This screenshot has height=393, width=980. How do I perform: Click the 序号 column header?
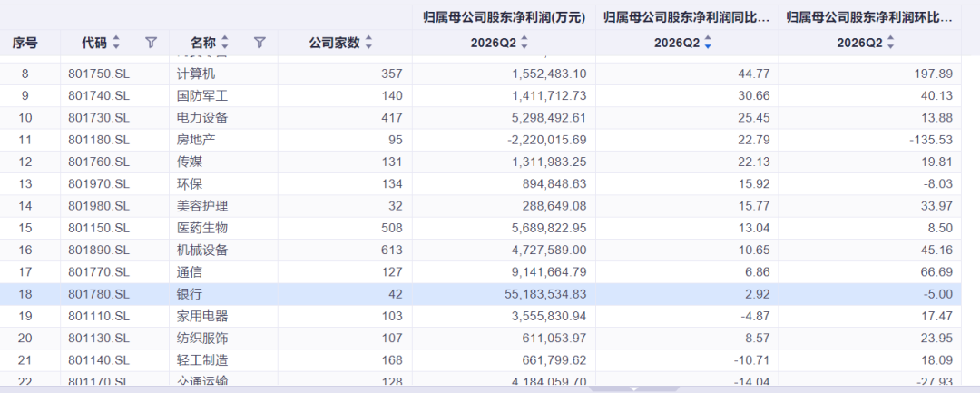click(x=25, y=43)
